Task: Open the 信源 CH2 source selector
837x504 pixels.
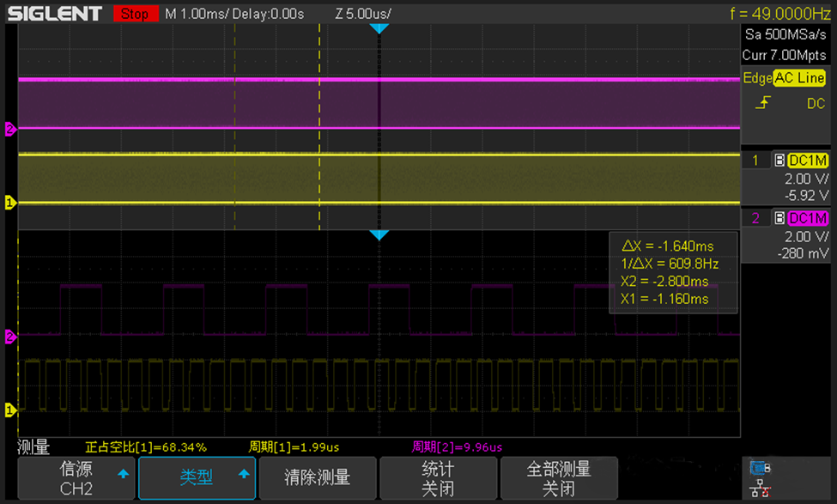Action: (75, 477)
